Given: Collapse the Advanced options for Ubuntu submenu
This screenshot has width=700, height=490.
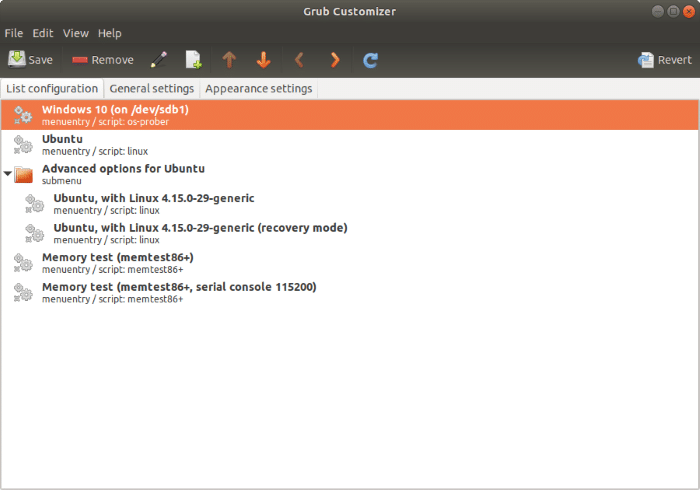Looking at the screenshot, I should pos(8,174).
